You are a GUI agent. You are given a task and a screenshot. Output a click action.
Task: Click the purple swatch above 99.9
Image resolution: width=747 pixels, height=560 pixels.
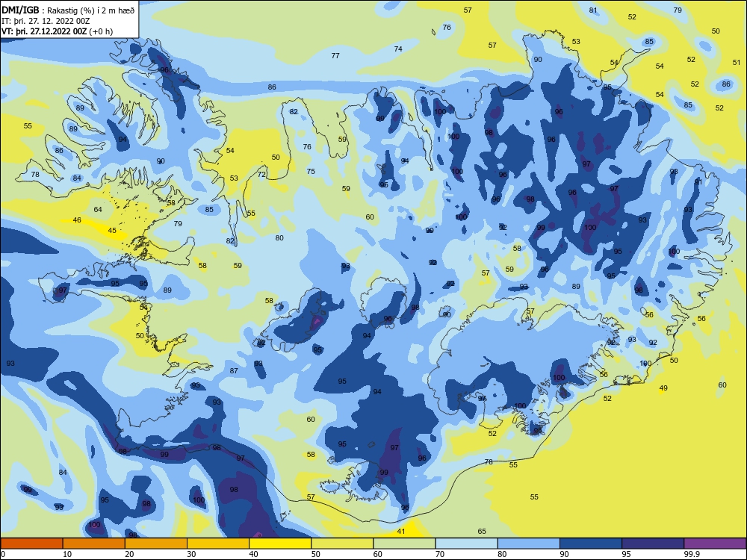[715, 544]
